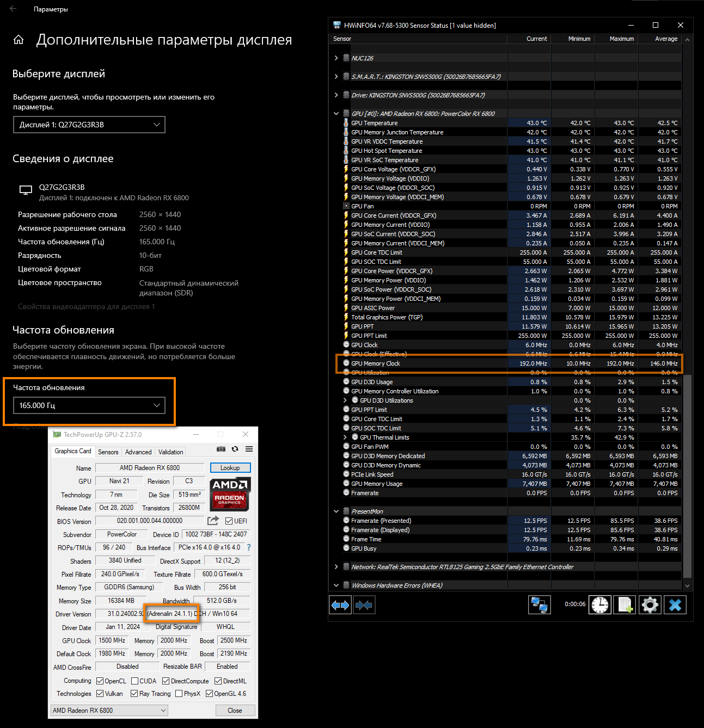Image resolution: width=704 pixels, height=728 pixels.
Task: Click the GPU-Z refresh arrows icon
Action: click(x=235, y=449)
